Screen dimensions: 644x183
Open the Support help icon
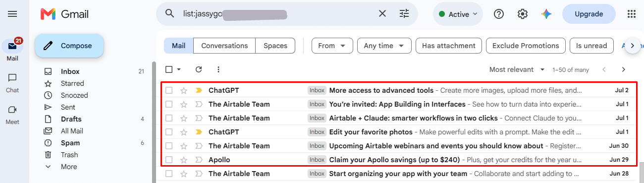point(499,14)
